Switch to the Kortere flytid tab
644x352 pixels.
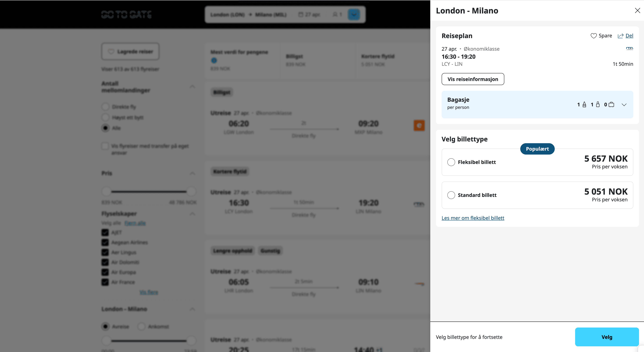click(378, 60)
